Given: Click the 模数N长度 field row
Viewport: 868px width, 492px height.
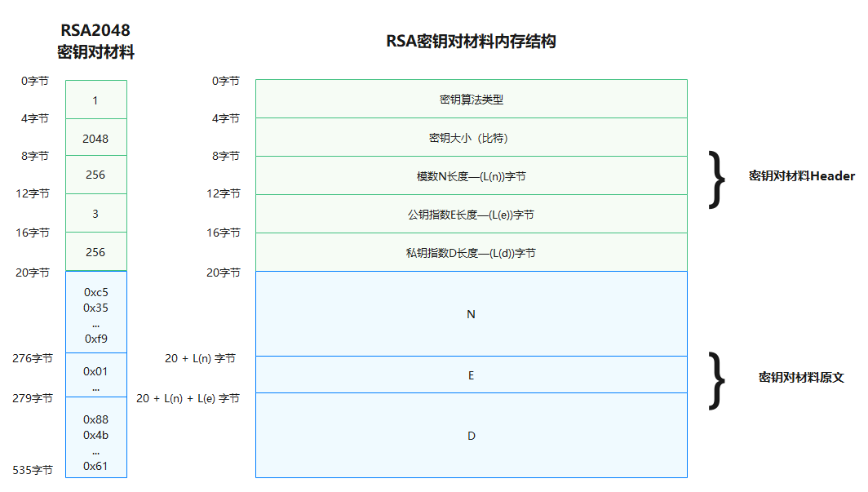Looking at the screenshot, I should tap(471, 176).
